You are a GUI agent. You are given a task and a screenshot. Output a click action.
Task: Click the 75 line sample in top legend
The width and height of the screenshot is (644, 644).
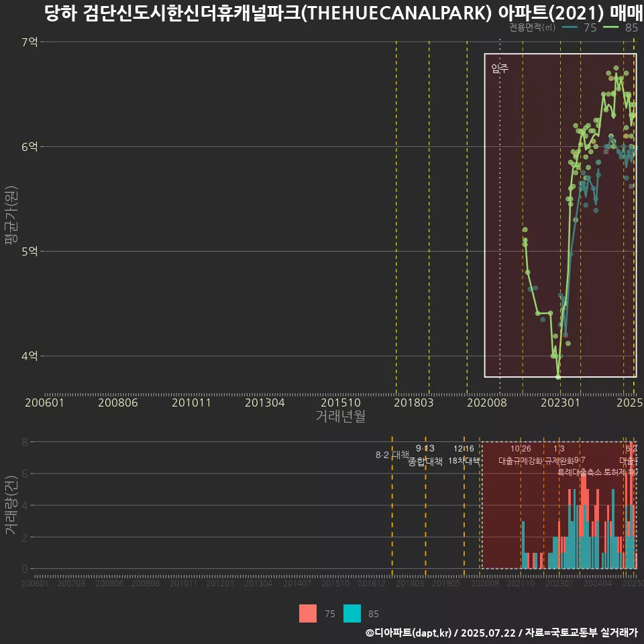pyautogui.click(x=570, y=28)
